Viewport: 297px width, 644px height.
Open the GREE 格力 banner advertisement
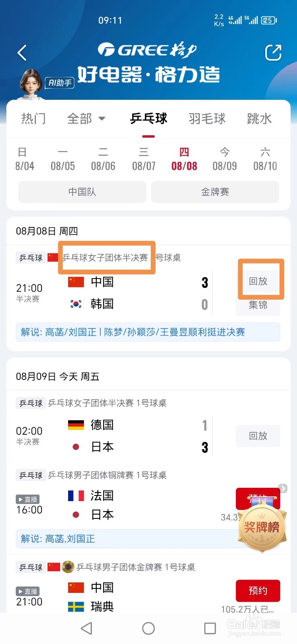148,62
